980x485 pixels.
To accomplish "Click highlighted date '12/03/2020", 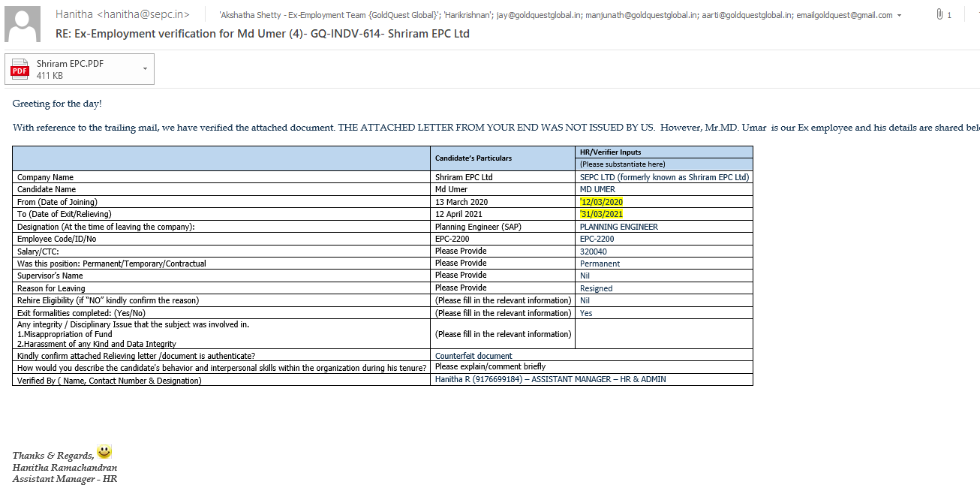I will [x=601, y=203].
